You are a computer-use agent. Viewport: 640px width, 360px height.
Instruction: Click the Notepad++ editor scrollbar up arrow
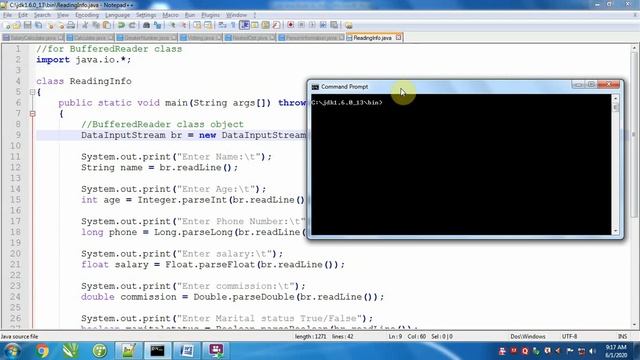tap(634, 48)
